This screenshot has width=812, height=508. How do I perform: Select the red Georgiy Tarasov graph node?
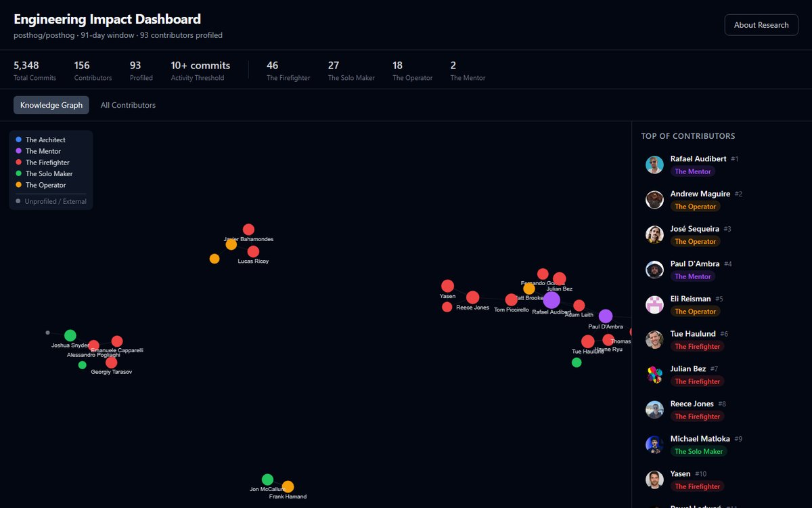(112, 362)
